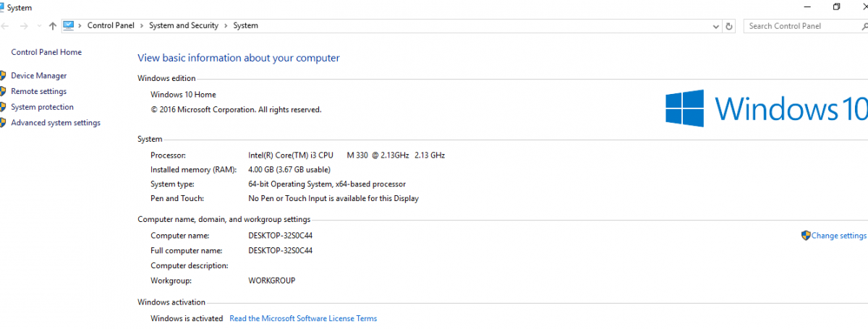This screenshot has height=329, width=868.
Task: Open Advanced system settings link
Action: click(x=56, y=123)
